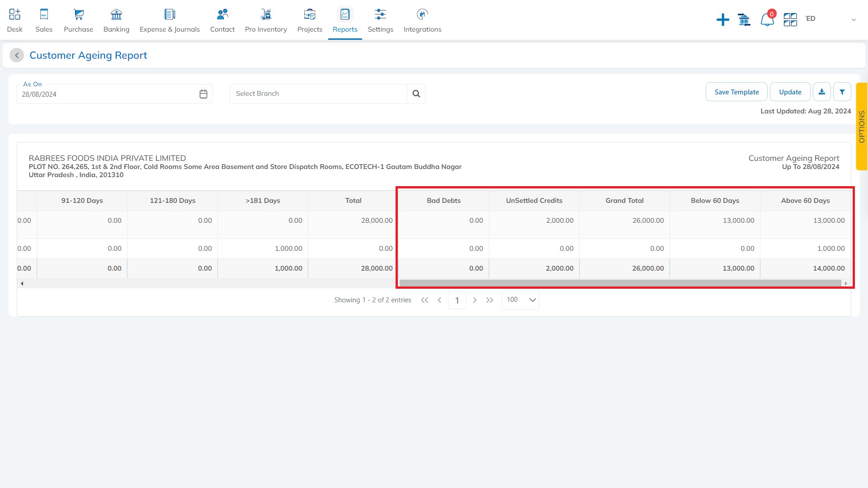868x488 pixels.
Task: Click the right scroll arrow of table
Action: click(x=845, y=283)
